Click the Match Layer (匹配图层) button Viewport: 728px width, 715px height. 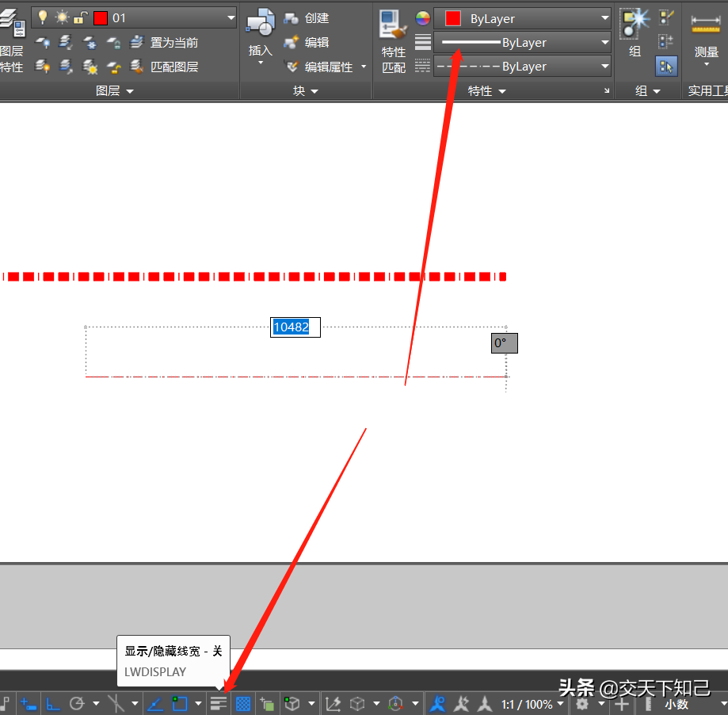166,67
